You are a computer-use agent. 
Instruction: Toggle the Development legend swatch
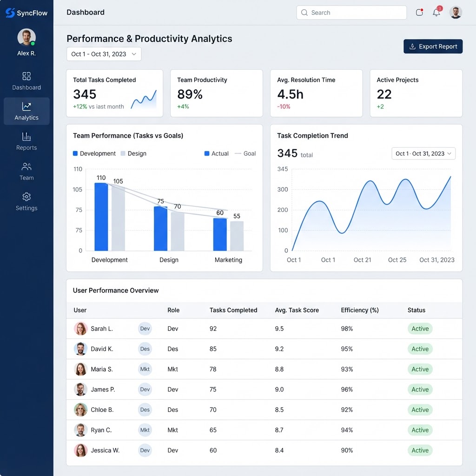pos(75,153)
